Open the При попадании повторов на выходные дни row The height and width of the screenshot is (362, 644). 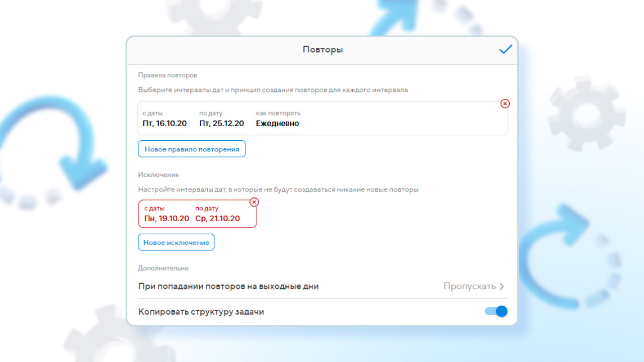pos(323,286)
